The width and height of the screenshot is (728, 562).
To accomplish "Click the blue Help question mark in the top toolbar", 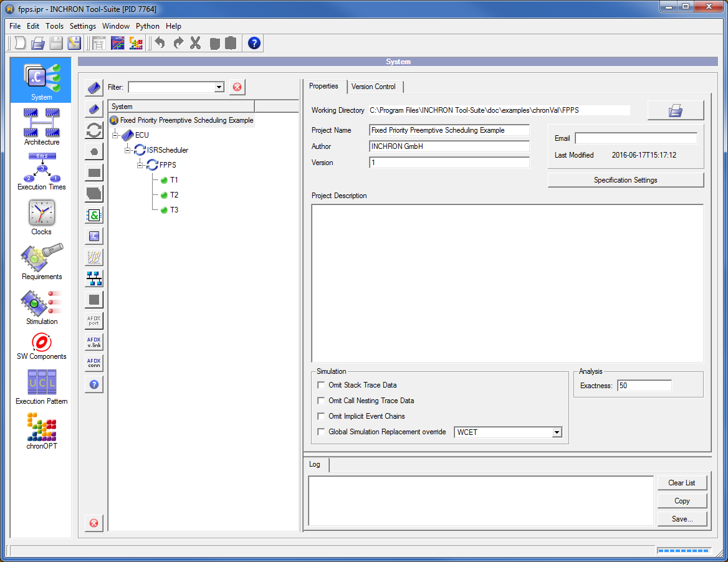I will tap(254, 43).
